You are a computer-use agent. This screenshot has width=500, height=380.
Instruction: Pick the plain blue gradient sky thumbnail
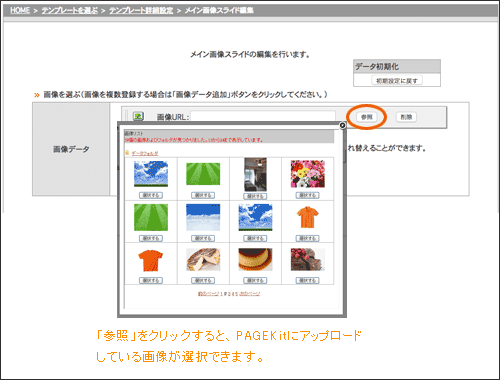(x=203, y=217)
